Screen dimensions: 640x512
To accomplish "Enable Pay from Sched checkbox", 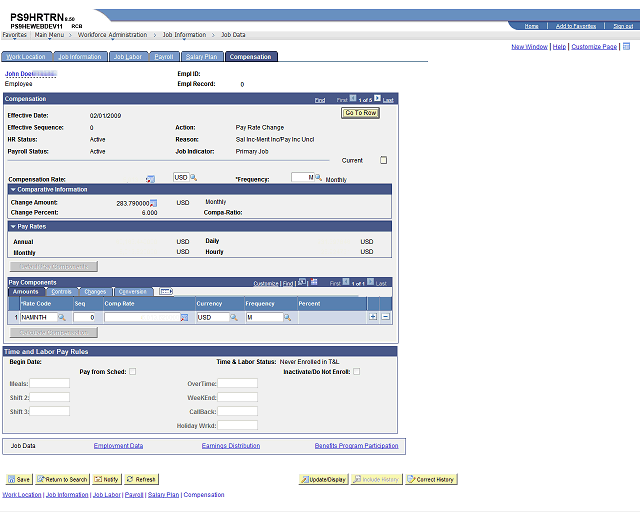I will pos(133,372).
